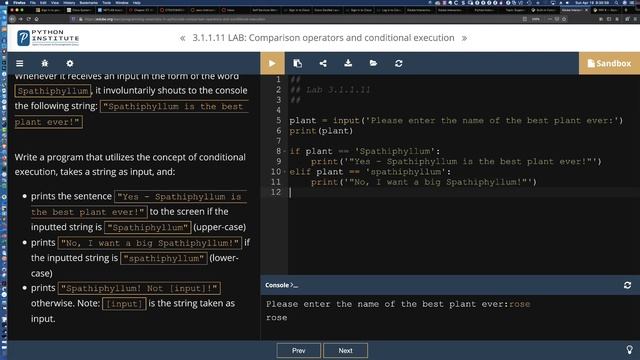Open the Bookmarks menu in the macOS menu bar
This screenshot has width=640, height=360.
click(x=89, y=2)
